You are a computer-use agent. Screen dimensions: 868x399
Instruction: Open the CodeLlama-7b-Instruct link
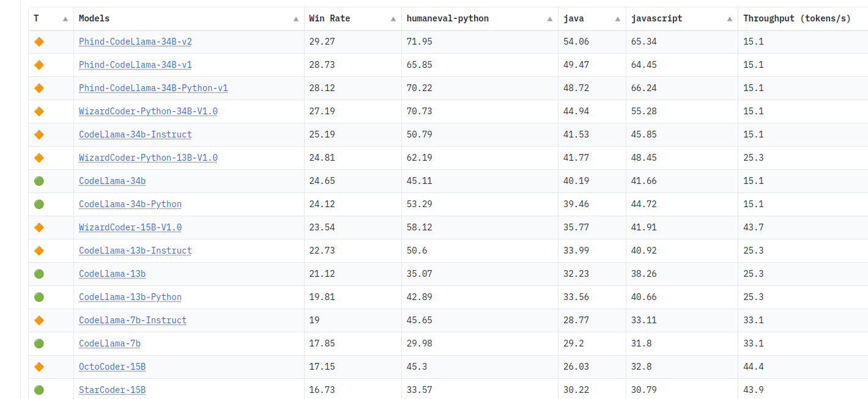133,320
